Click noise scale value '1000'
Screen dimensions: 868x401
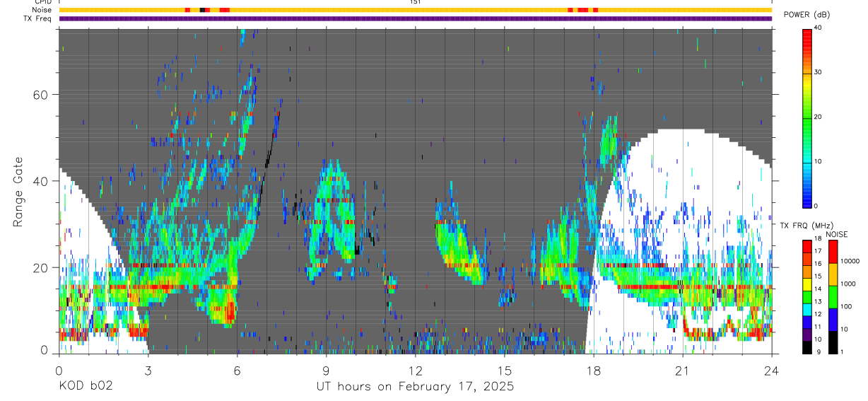pos(848,284)
